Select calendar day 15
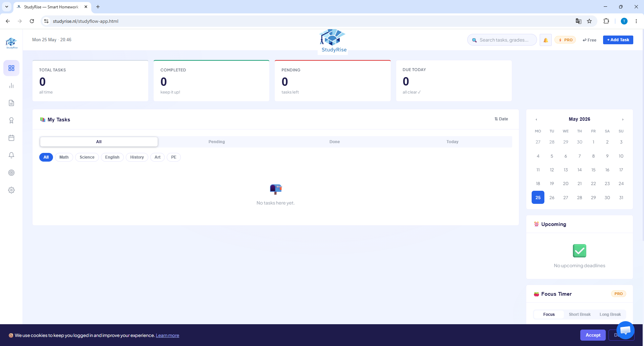Screen dimensions: 644x346 (x=593, y=170)
